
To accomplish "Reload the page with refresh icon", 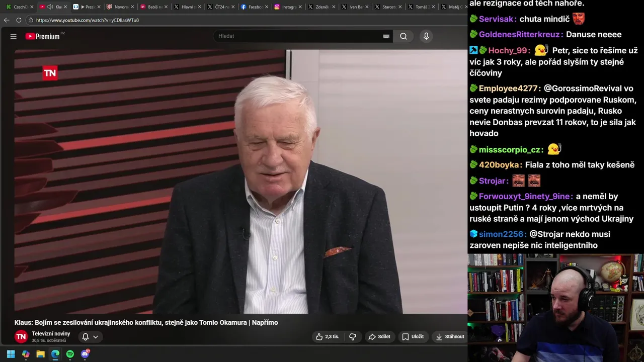I will 19,20.
